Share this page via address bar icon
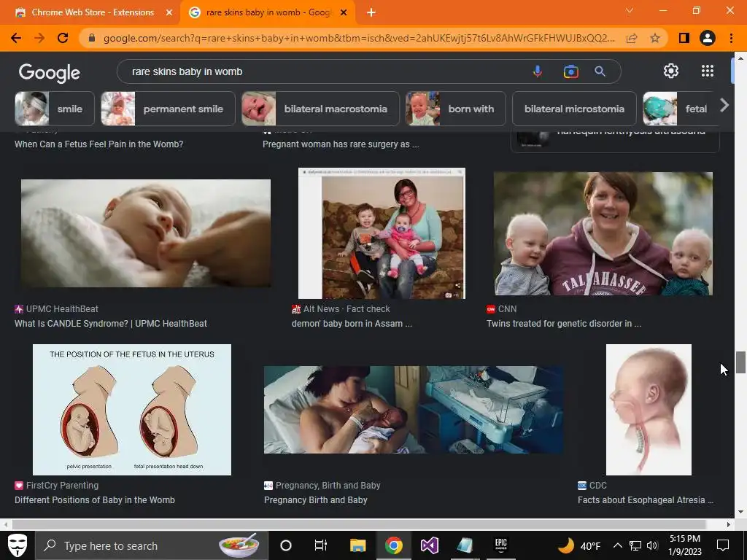The width and height of the screenshot is (747, 560). 632,38
